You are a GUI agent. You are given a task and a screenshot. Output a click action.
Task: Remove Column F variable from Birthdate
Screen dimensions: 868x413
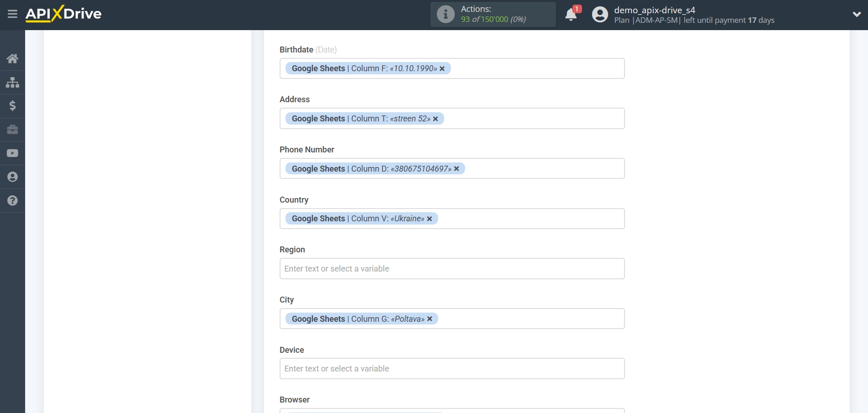click(x=442, y=68)
